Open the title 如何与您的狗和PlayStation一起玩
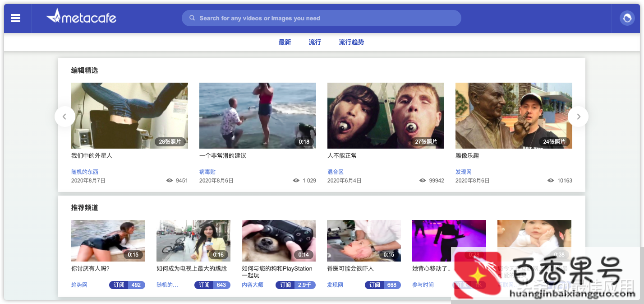 [277, 272]
